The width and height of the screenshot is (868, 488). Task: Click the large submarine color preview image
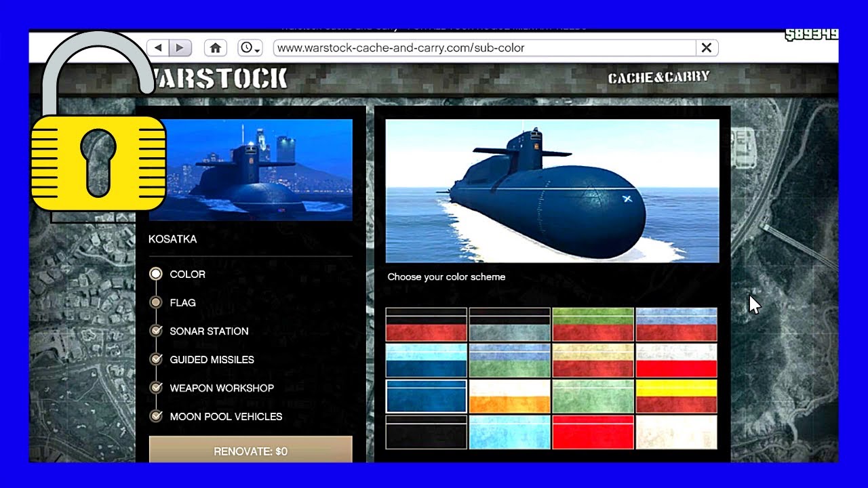[x=552, y=191]
